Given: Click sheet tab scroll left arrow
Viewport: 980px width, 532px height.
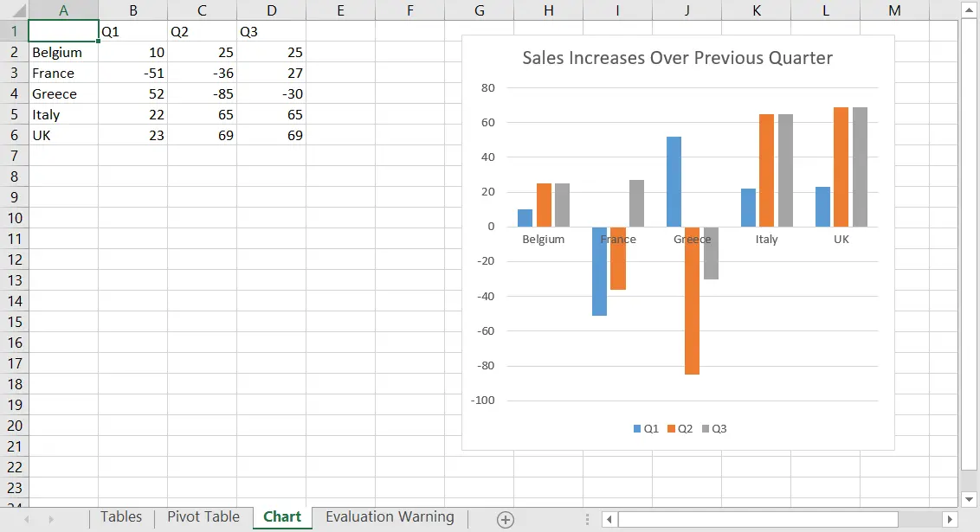Looking at the screenshot, I should (27, 520).
